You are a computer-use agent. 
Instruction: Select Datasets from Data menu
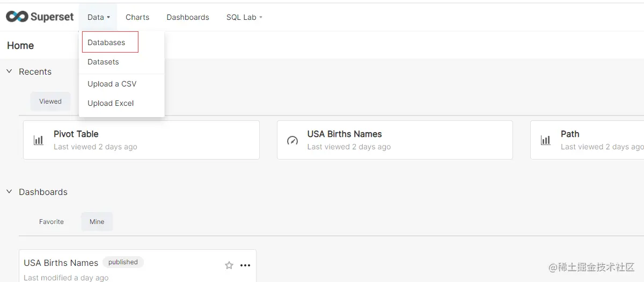pyautogui.click(x=103, y=62)
